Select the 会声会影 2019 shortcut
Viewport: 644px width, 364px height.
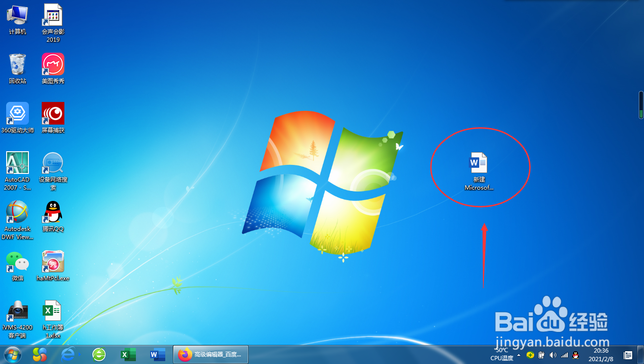pos(53,23)
